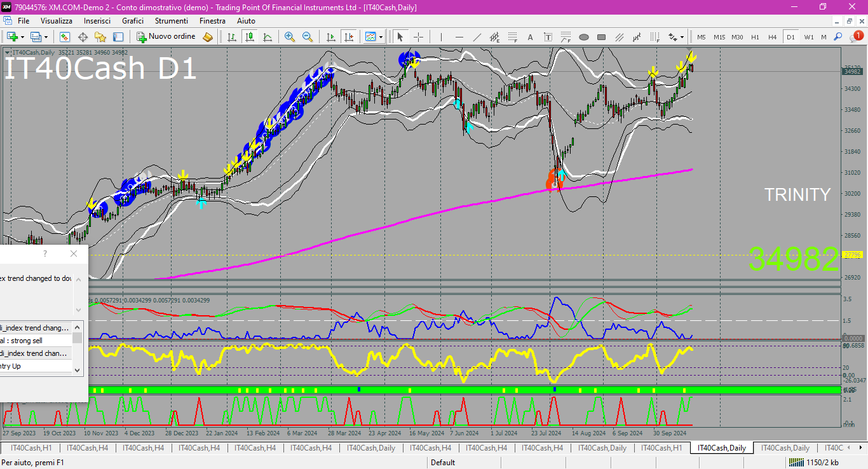Open the Visualizza menu
The height and width of the screenshot is (469, 868).
(57, 21)
